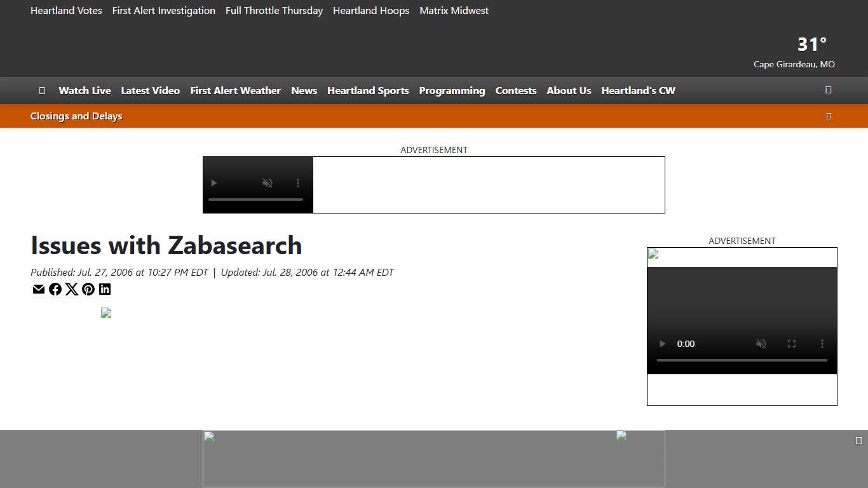Enable fullscreen on the sidebar video
The width and height of the screenshot is (868, 488).
click(x=791, y=344)
